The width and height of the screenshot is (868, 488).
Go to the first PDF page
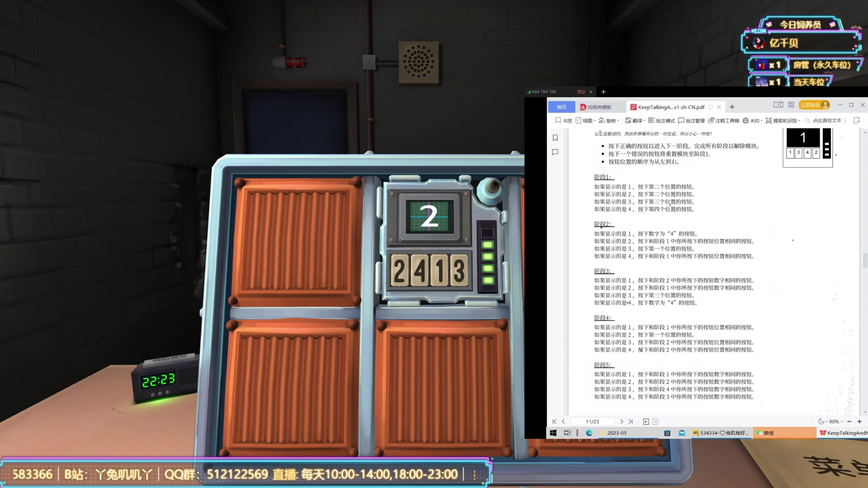click(554, 422)
